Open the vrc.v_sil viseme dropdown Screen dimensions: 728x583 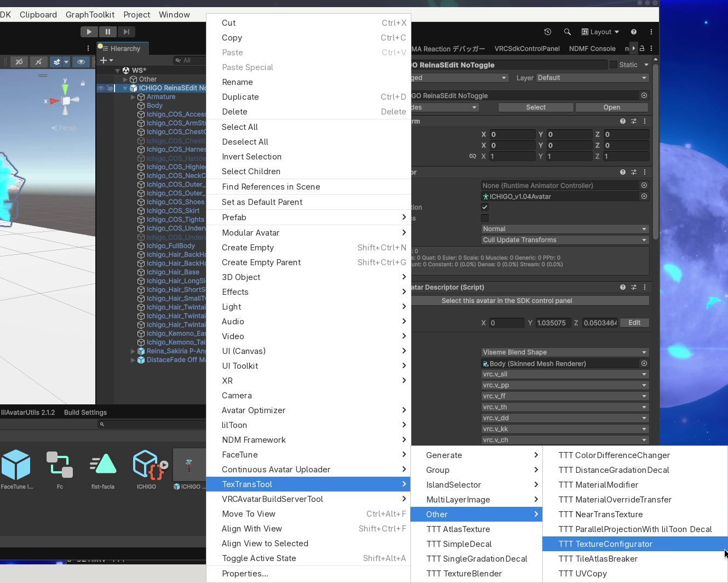pos(565,374)
